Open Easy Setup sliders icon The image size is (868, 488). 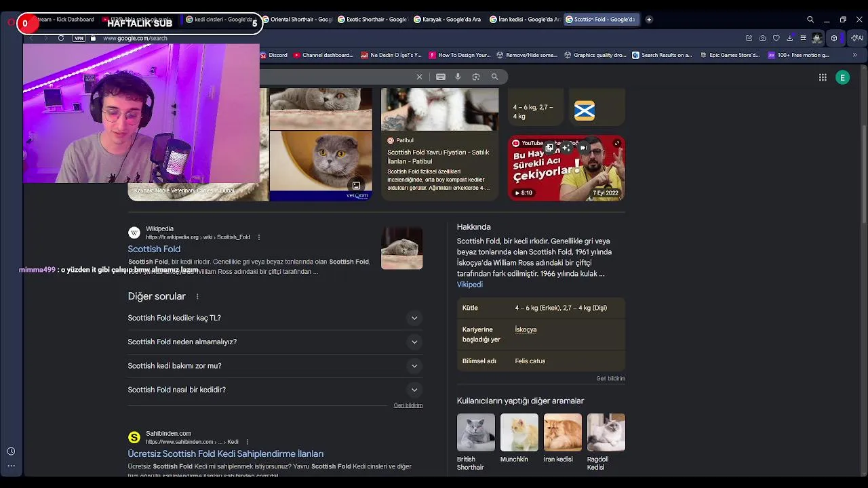pos(803,38)
